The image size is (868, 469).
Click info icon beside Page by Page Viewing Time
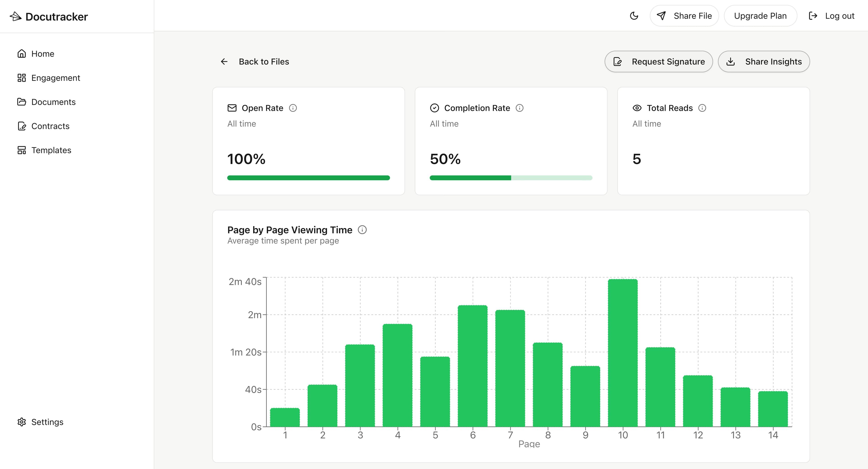coord(362,230)
